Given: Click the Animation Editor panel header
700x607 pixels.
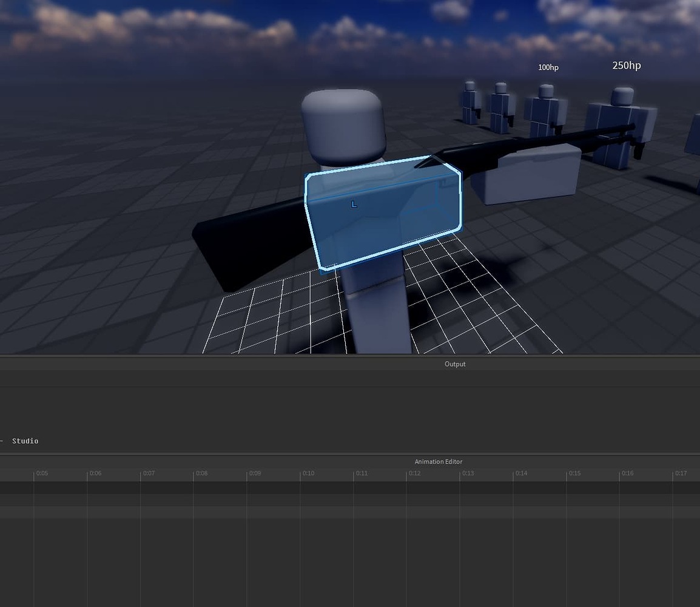Looking at the screenshot, I should (x=438, y=461).
